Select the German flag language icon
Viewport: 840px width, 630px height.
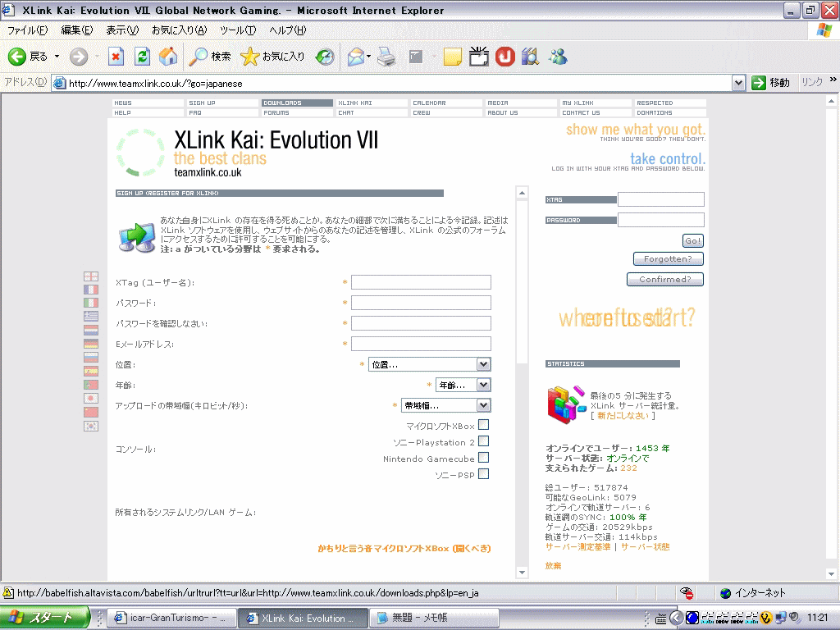[x=91, y=344]
